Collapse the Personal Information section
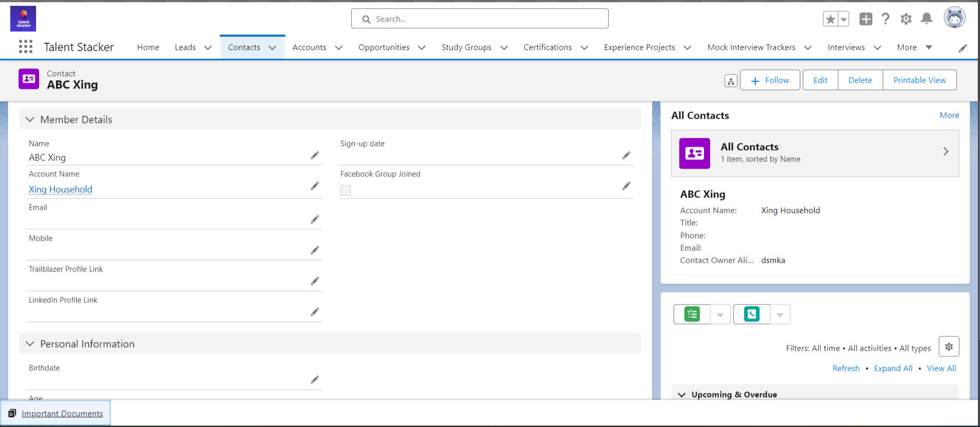The image size is (980, 427). point(30,344)
